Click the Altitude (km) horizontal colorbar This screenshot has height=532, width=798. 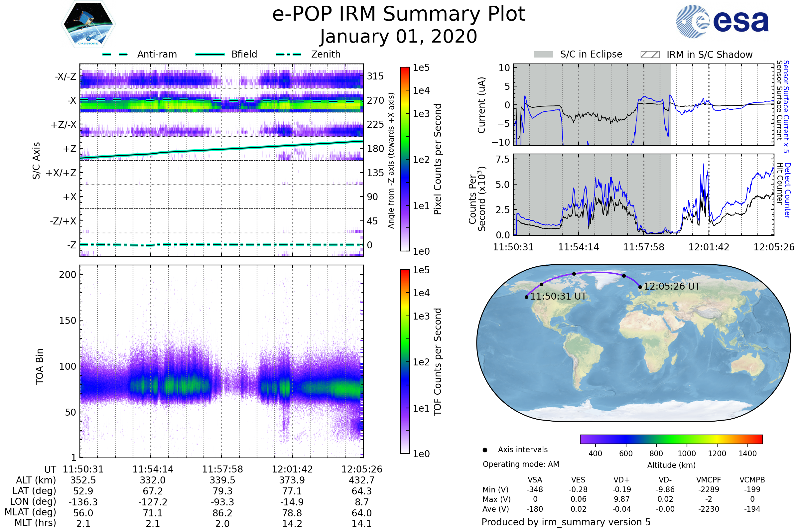tap(671, 439)
